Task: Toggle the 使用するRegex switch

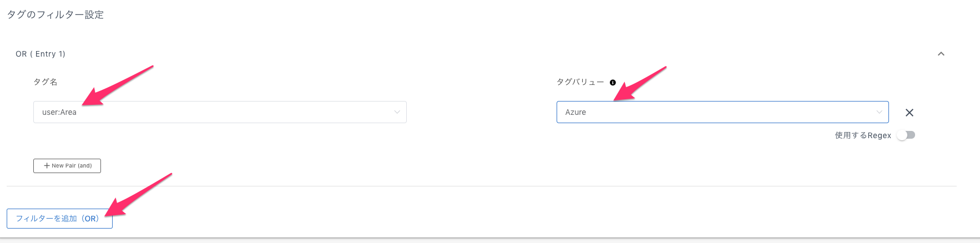Action: (x=906, y=135)
